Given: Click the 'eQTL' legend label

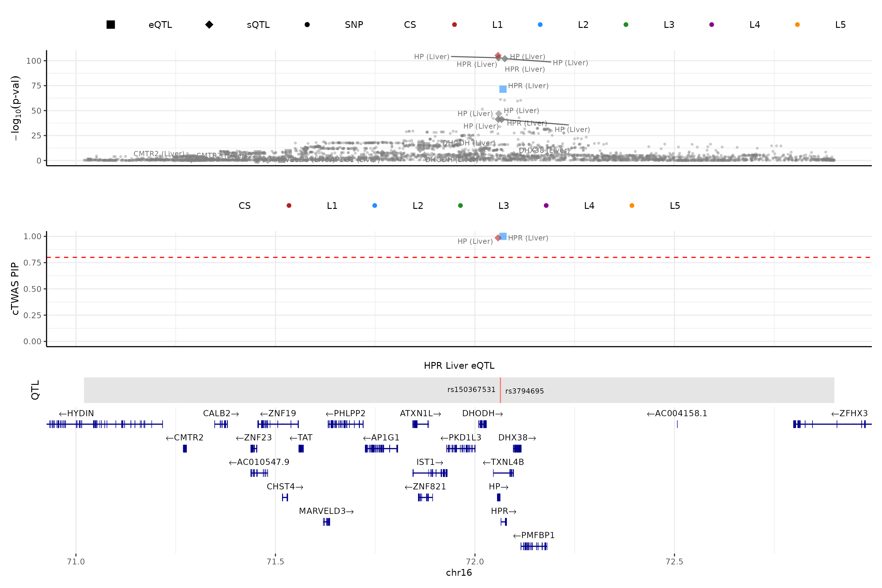Looking at the screenshot, I should 160,25.
